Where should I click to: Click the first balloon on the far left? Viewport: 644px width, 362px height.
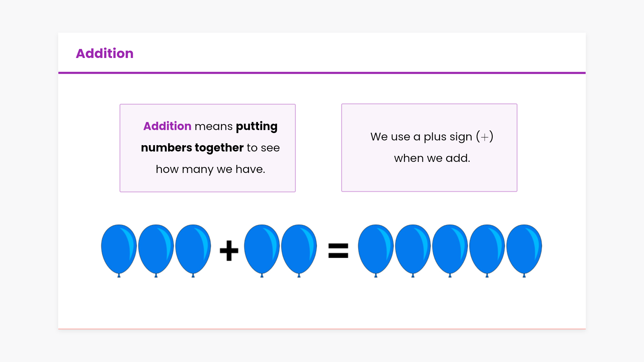[119, 249]
